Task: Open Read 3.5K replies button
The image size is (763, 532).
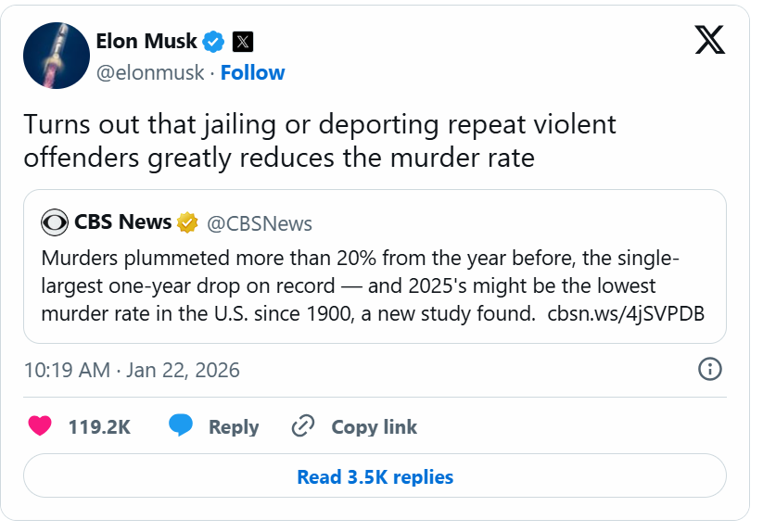Action: (375, 477)
